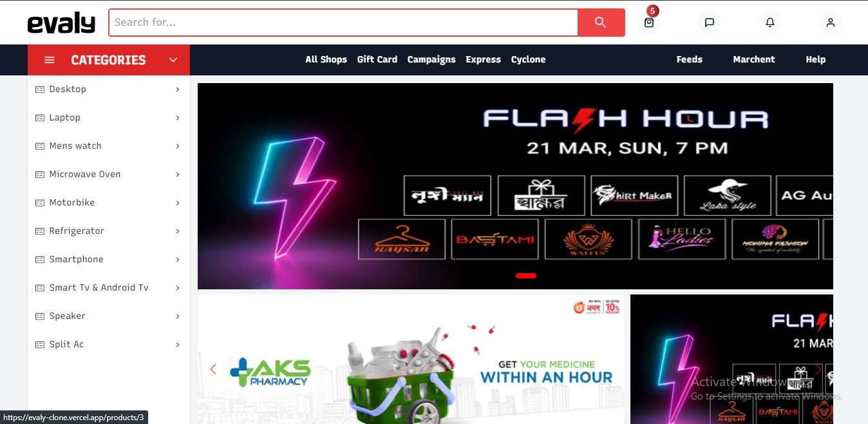868x424 pixels.
Task: Open the user account profile icon
Action: tap(831, 23)
